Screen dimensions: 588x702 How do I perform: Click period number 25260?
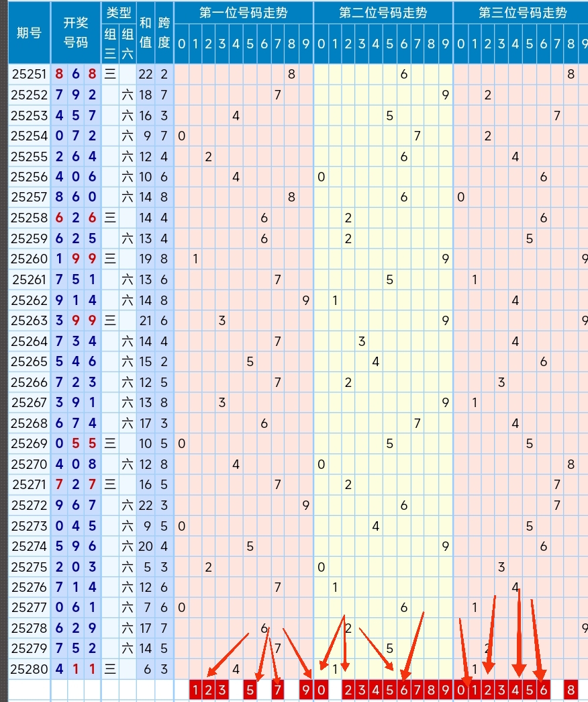coord(29,259)
